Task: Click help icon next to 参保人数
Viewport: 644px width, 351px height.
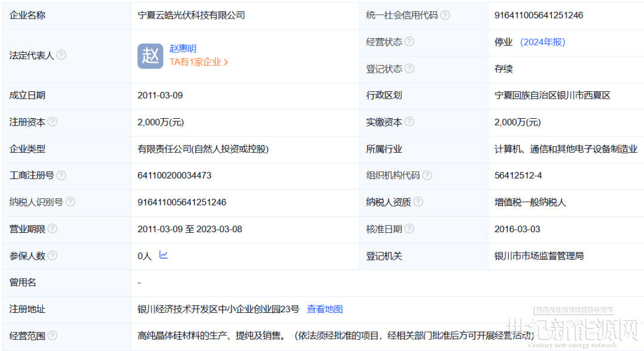Action: coord(52,255)
